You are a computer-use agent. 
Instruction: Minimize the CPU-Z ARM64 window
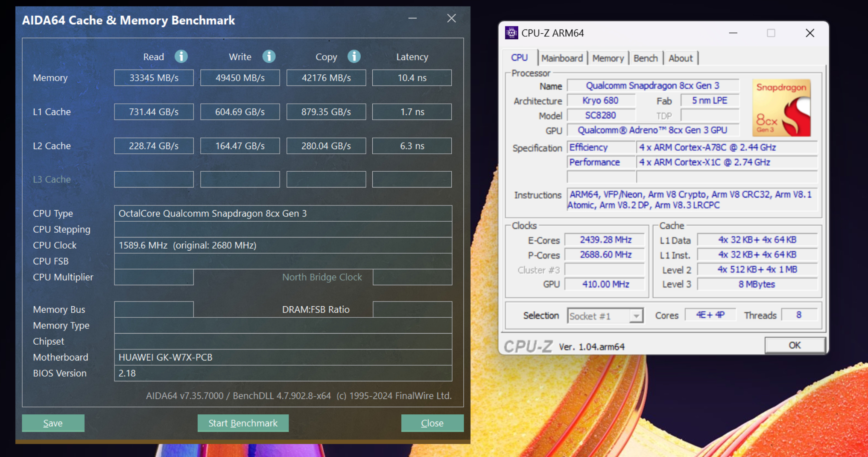point(733,33)
